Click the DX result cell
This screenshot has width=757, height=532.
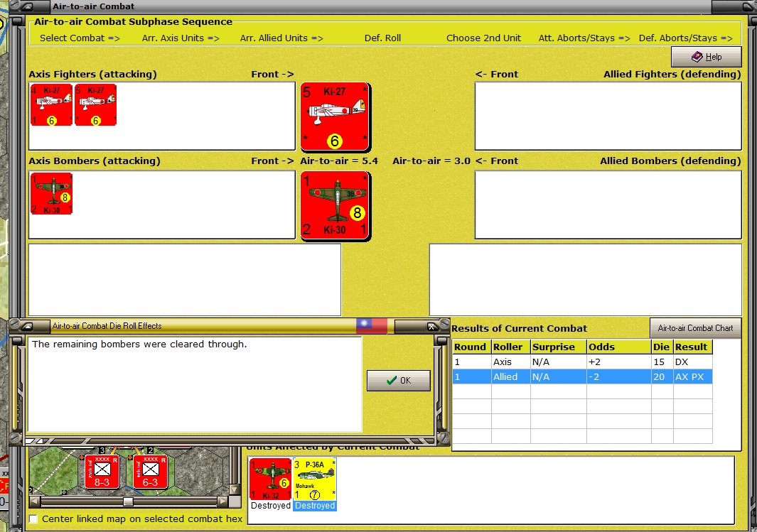pos(693,362)
